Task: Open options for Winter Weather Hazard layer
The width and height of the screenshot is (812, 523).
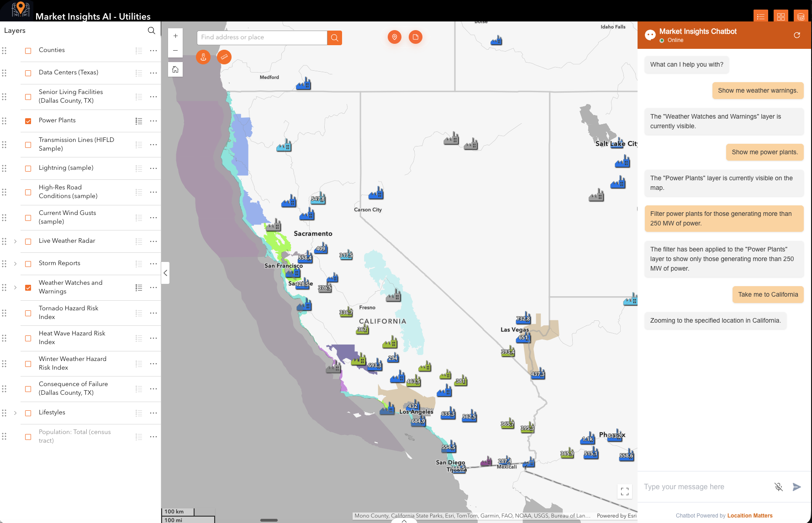Action: coord(153,364)
